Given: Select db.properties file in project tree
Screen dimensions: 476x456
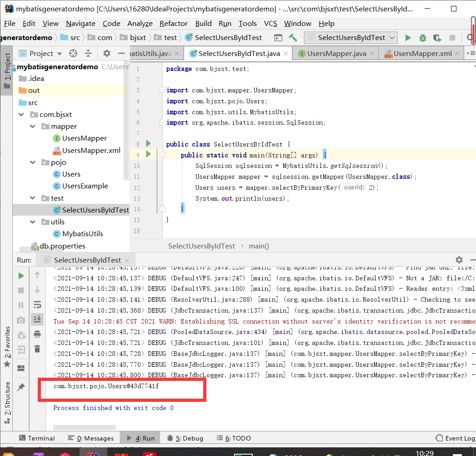Looking at the screenshot, I should (58, 246).
